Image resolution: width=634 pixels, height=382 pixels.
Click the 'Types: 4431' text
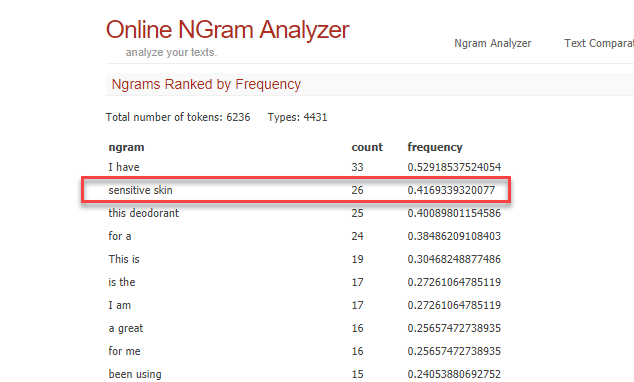click(x=297, y=117)
